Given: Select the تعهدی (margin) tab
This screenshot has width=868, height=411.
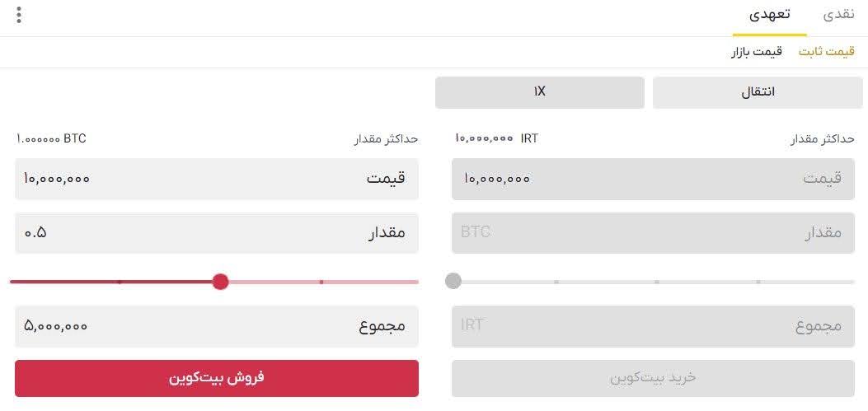Looking at the screenshot, I should click(769, 15).
